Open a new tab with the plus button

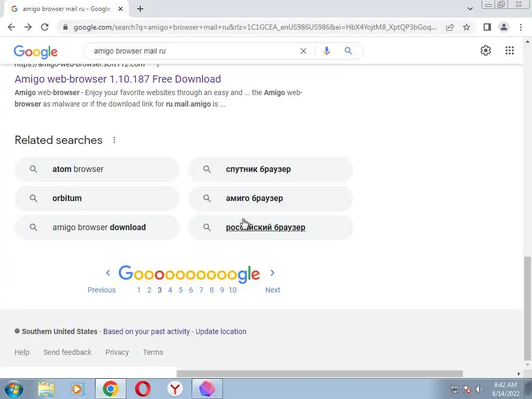(140, 9)
